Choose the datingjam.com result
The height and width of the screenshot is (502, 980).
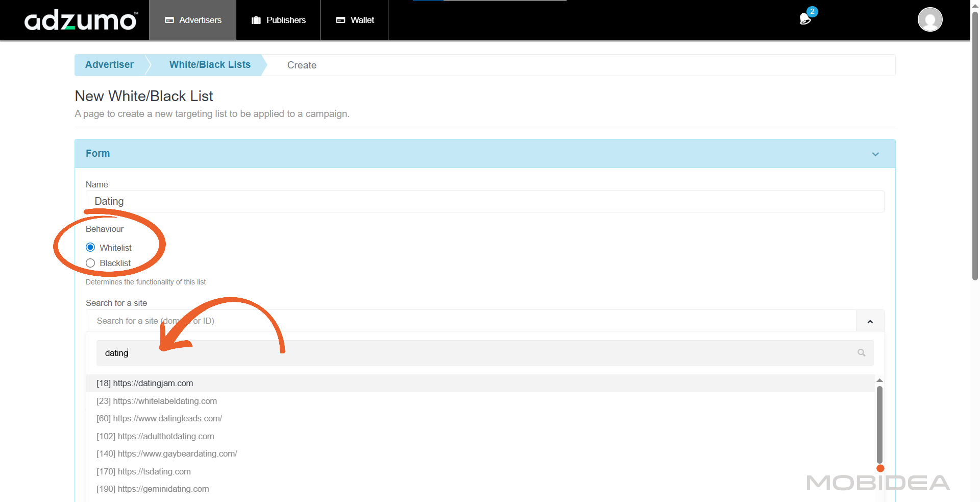pyautogui.click(x=145, y=384)
